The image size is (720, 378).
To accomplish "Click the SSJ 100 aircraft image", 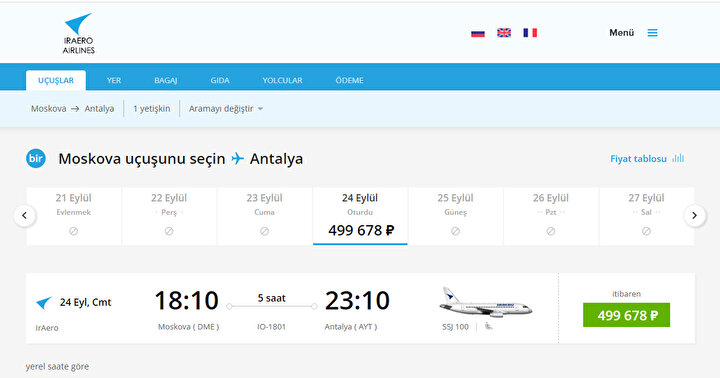I will click(x=485, y=302).
